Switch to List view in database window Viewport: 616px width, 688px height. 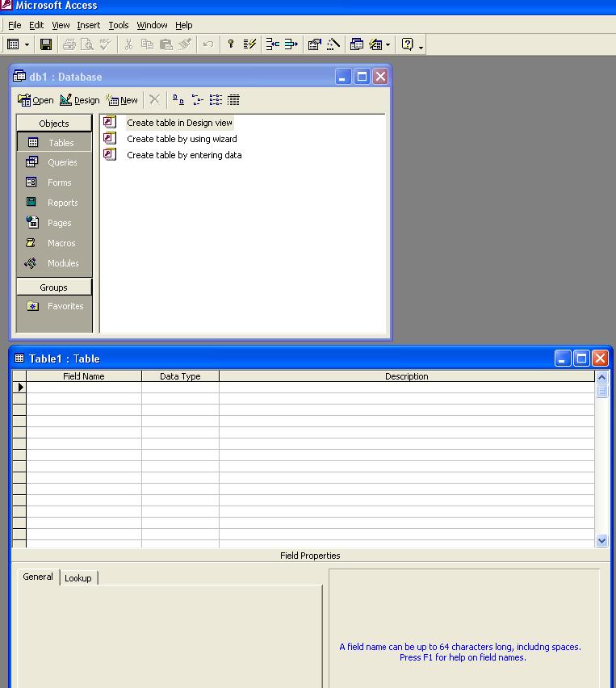[216, 100]
